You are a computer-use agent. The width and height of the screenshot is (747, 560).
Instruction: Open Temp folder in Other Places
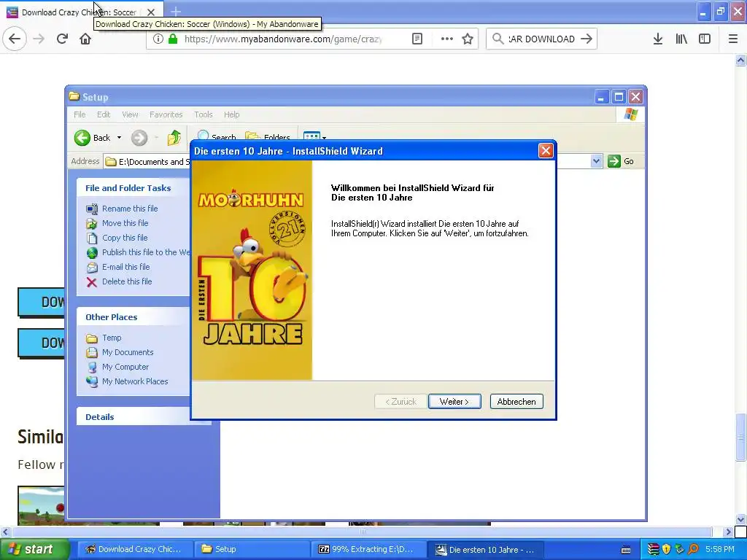[112, 338]
